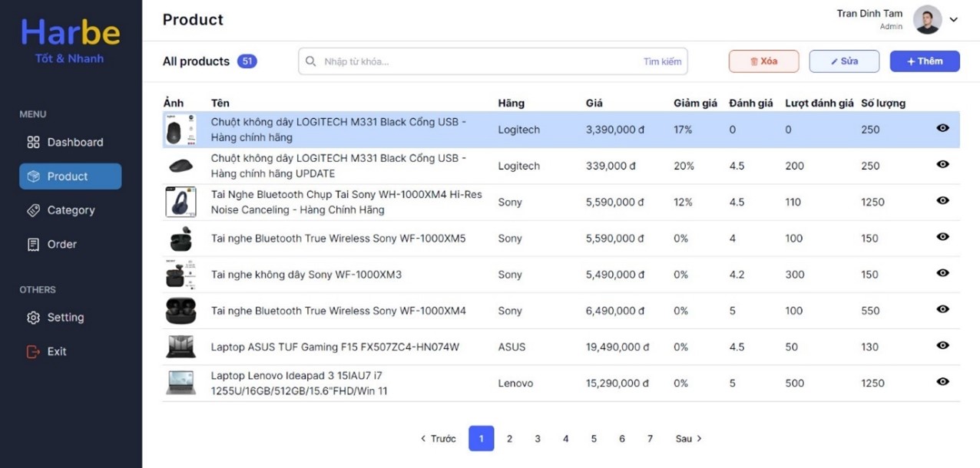This screenshot has height=468, width=980.
Task: Go to page 6
Action: coord(622,439)
